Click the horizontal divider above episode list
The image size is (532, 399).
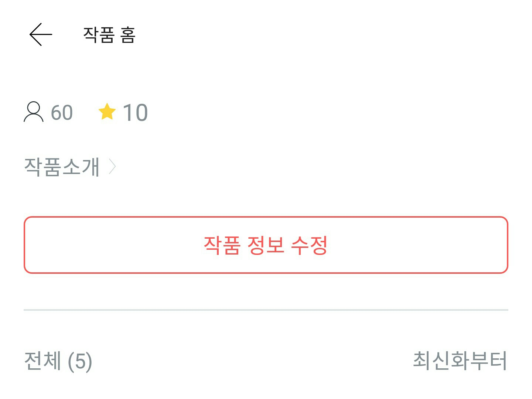pyautogui.click(x=266, y=310)
